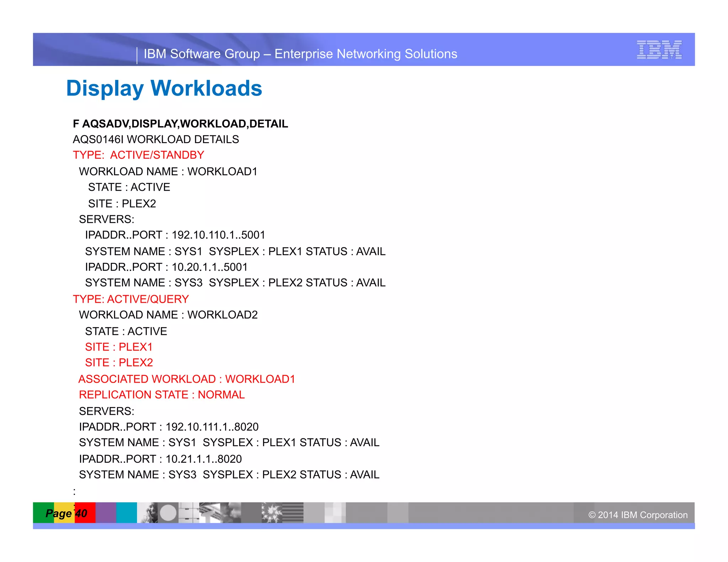The image size is (728, 562).
Task: Click the IBM logo in header
Action: (659, 50)
